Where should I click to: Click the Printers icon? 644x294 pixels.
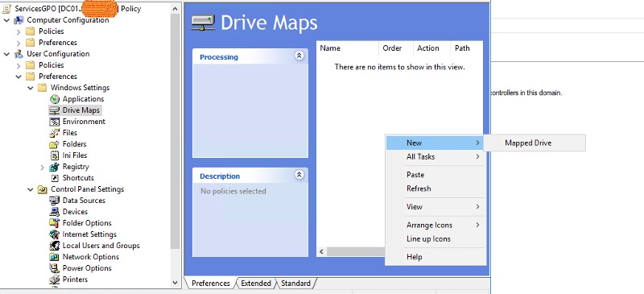(x=55, y=280)
